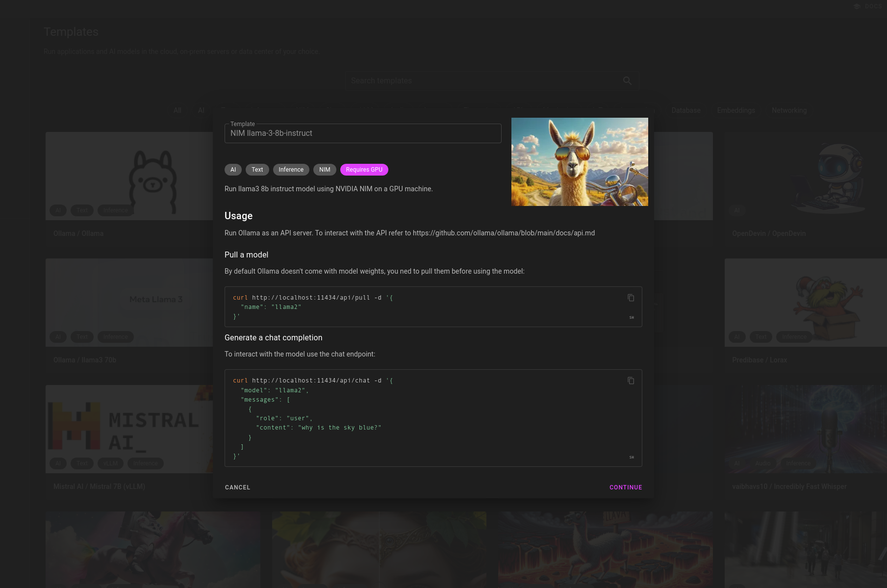The image size is (887, 588).
Task: Click the vLLM tag on Mistral card
Action: point(111,463)
